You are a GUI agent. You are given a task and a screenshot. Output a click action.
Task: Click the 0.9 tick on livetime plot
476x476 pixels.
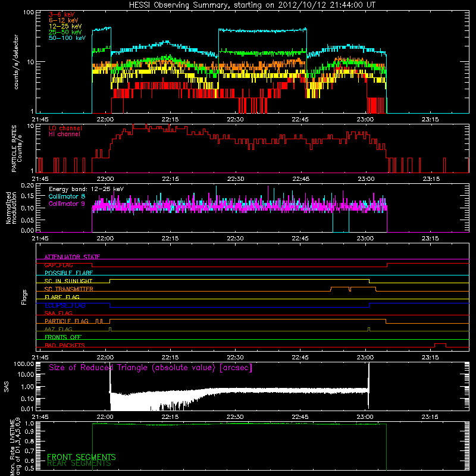coord(29,432)
